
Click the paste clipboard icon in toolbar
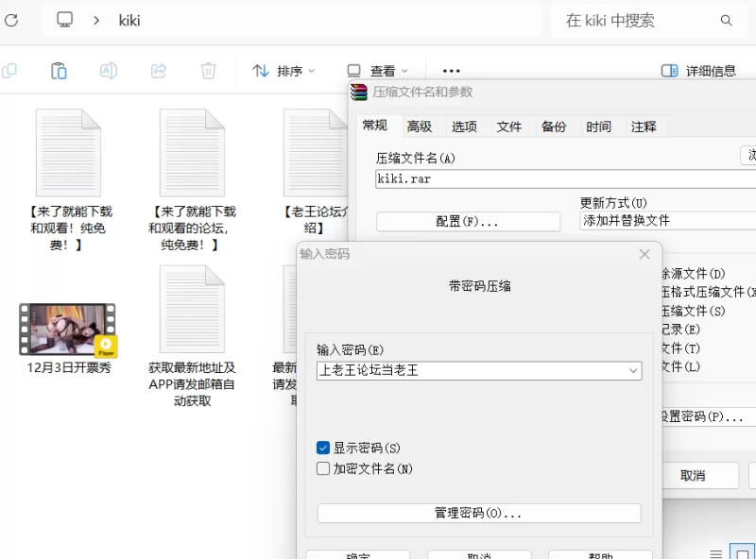(x=59, y=71)
